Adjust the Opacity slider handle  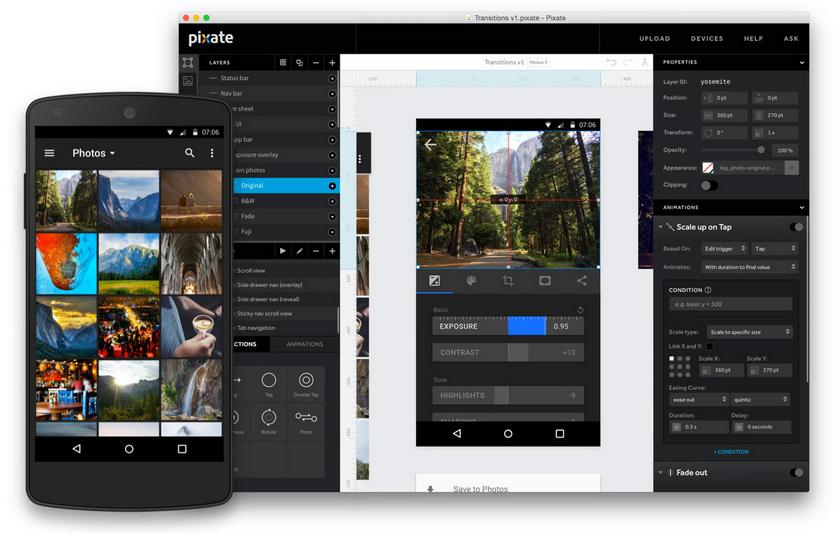(x=761, y=150)
